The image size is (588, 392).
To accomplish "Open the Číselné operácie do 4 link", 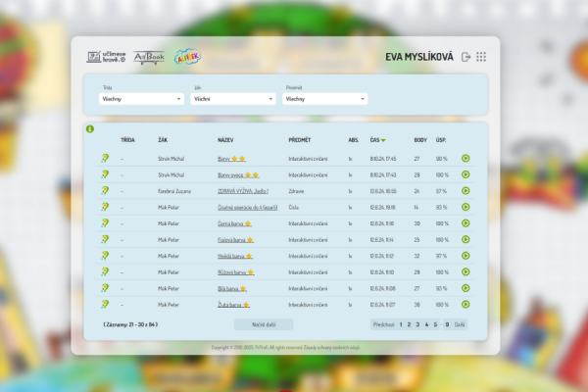I will [x=247, y=207].
